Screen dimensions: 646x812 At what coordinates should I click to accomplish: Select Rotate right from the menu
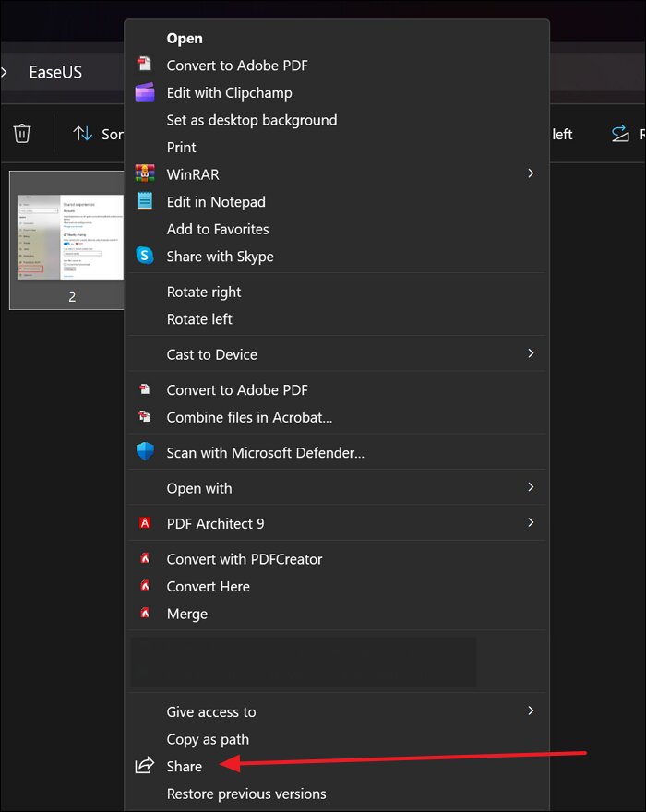[203, 292]
